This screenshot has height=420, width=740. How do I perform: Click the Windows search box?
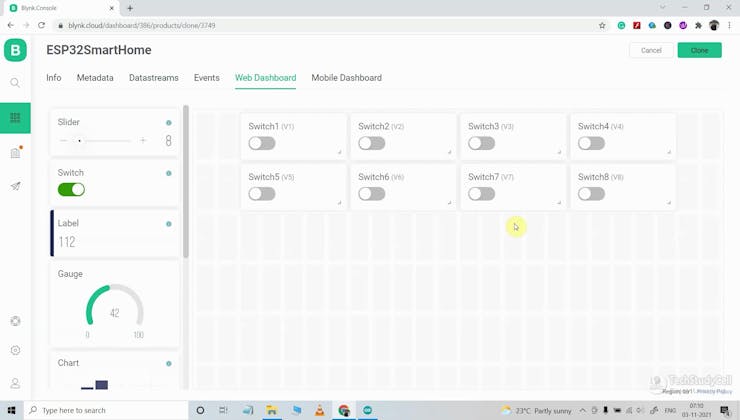click(x=106, y=410)
